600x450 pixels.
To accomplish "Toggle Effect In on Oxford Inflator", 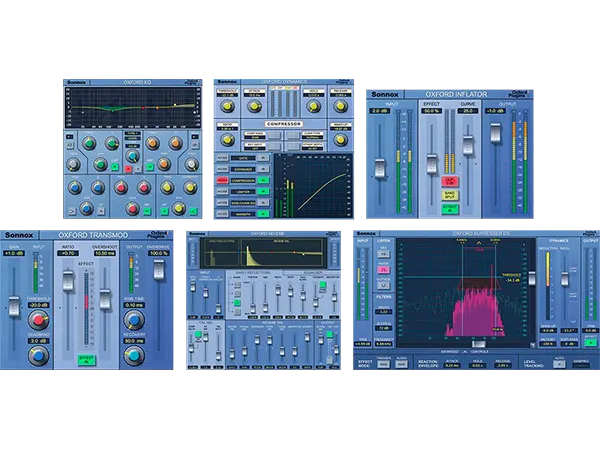I will coord(450,209).
